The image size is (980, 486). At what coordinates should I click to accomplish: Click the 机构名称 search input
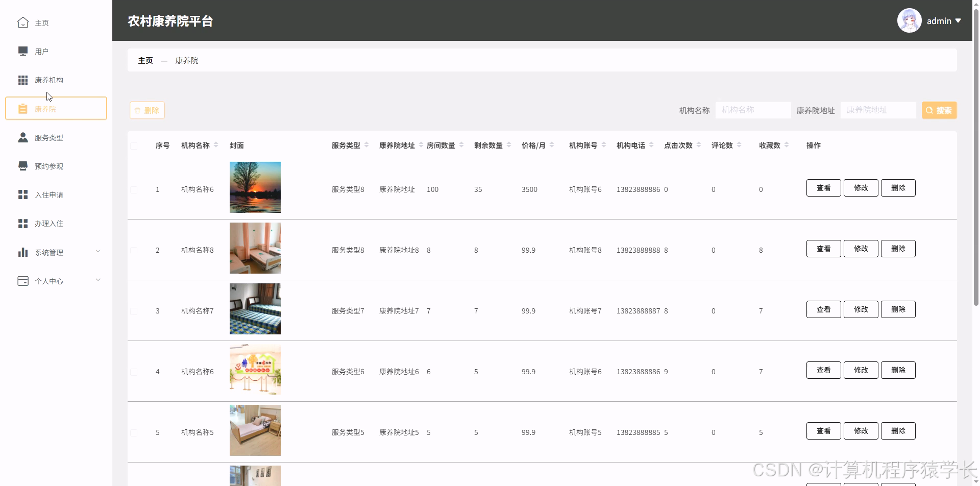click(753, 110)
